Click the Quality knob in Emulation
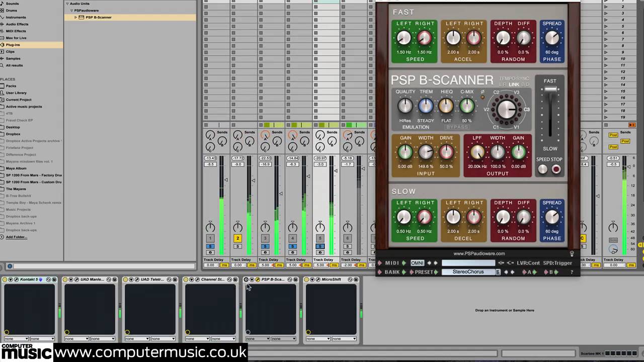Image resolution: width=644 pixels, height=362 pixels. [x=405, y=106]
